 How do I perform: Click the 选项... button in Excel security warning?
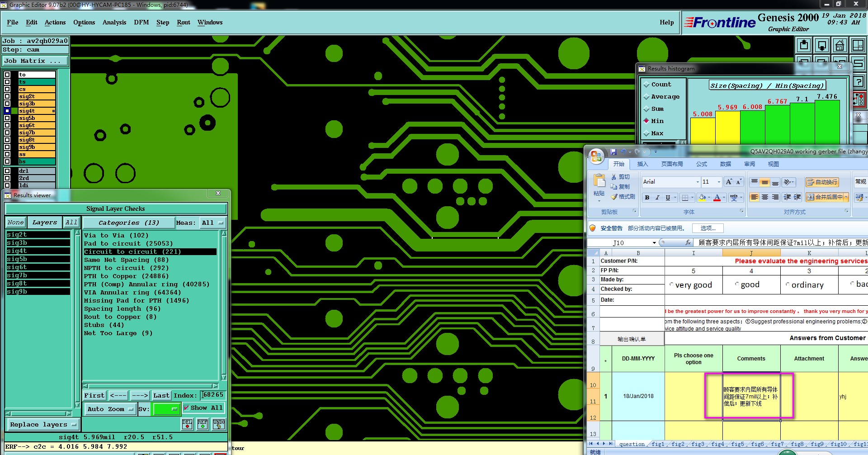pyautogui.click(x=708, y=228)
